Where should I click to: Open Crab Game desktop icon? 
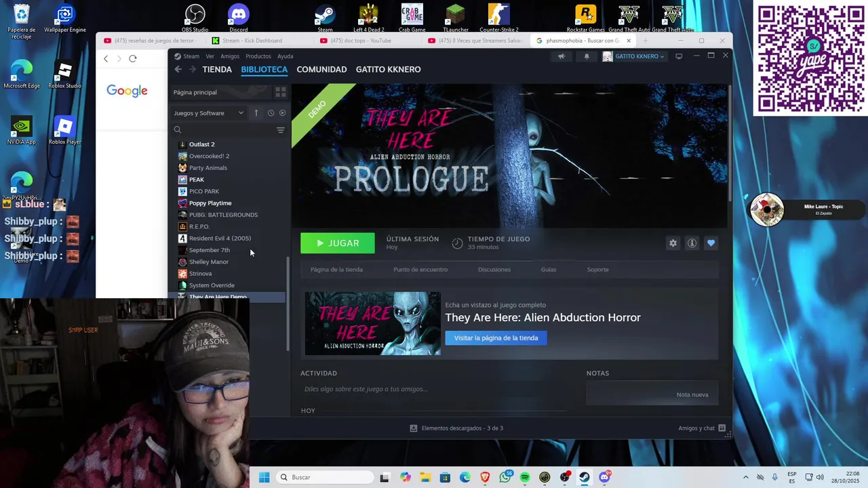(x=412, y=18)
